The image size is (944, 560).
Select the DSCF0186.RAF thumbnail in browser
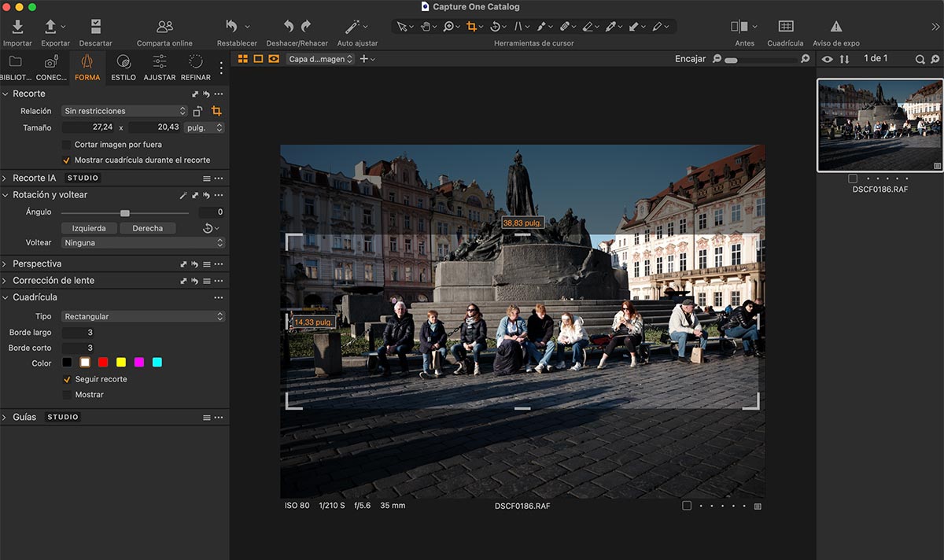point(879,125)
